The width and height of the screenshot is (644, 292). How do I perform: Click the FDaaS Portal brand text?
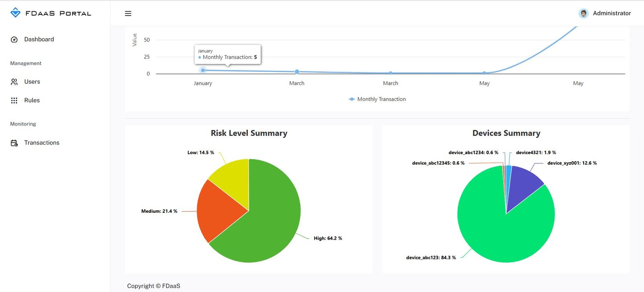(58, 13)
